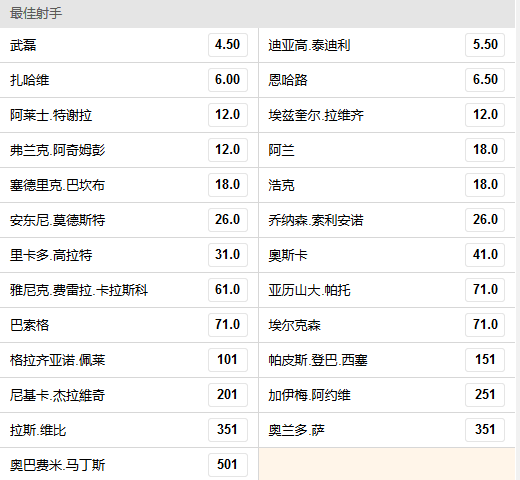
Task: Click player name 弗兰克.阿奇姆彭
Action: [x=58, y=150]
